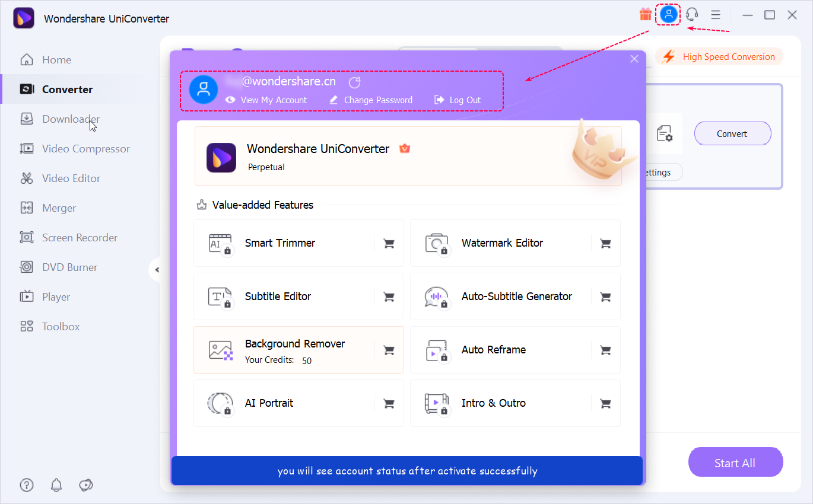Click the Toolbox grid icon

click(x=27, y=326)
